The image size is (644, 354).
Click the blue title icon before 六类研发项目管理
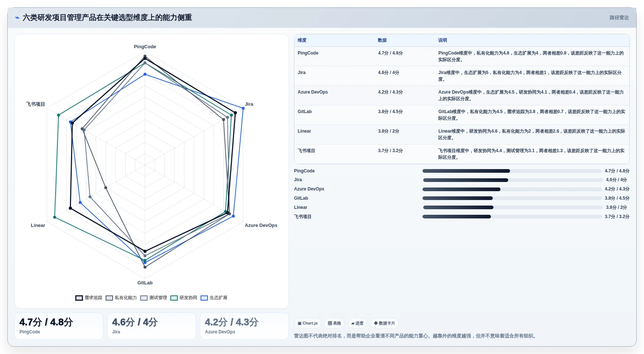[x=17, y=18]
